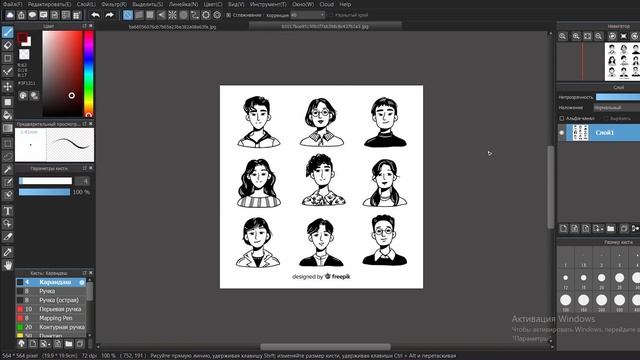
Task: Enable the Альфа-канал checkbox
Action: coord(562,118)
